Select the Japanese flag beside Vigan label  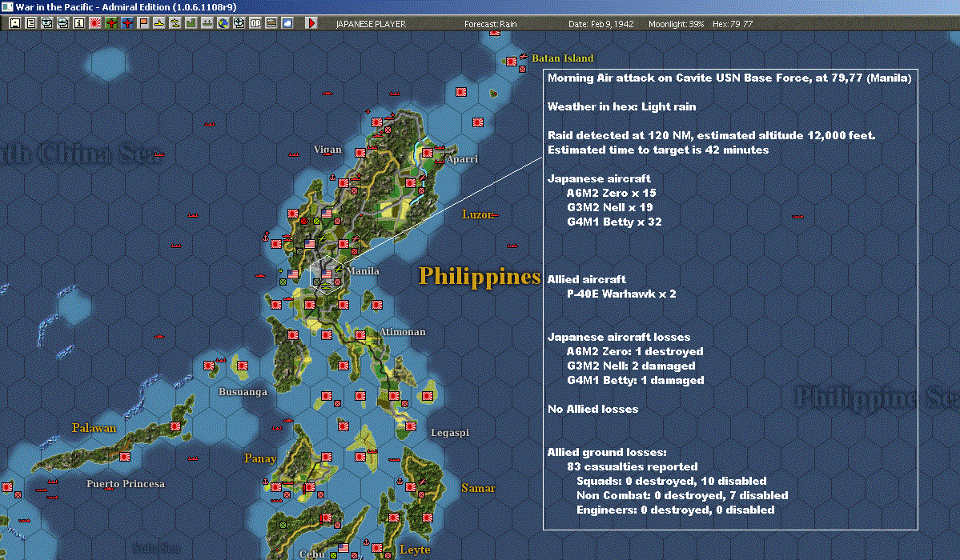click(360, 153)
